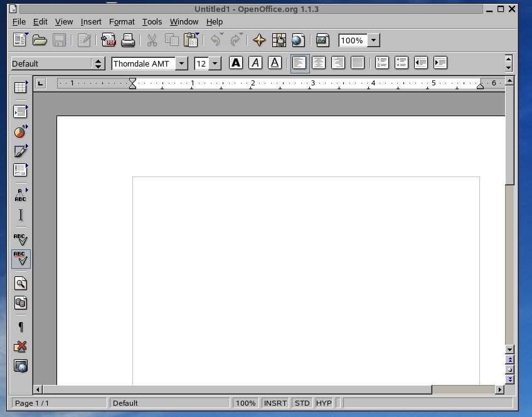The image size is (532, 417).
Task: Toggle Bold formatting button
Action: pyautogui.click(x=235, y=63)
